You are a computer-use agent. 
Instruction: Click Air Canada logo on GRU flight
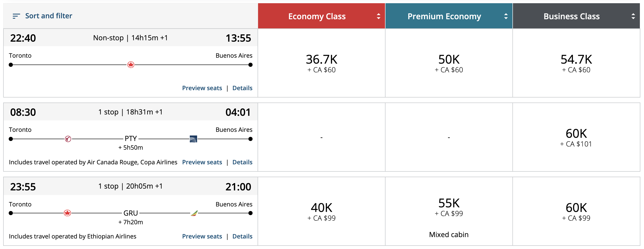click(67, 213)
